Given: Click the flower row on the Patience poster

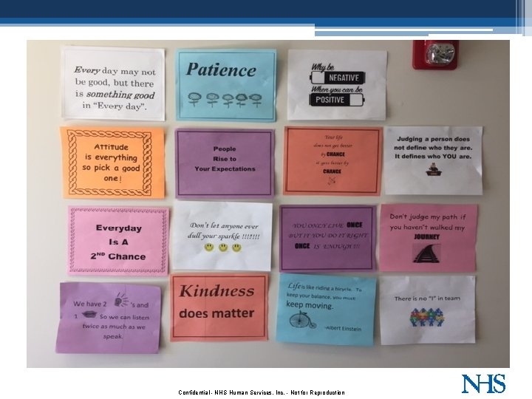Looking at the screenshot, I should point(225,100).
